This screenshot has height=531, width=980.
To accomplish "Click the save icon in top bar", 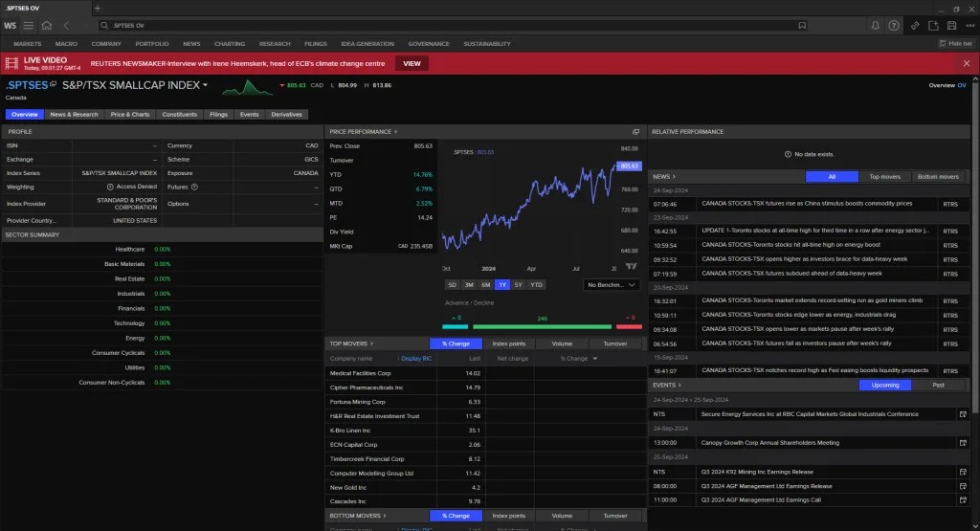I will (x=952, y=26).
